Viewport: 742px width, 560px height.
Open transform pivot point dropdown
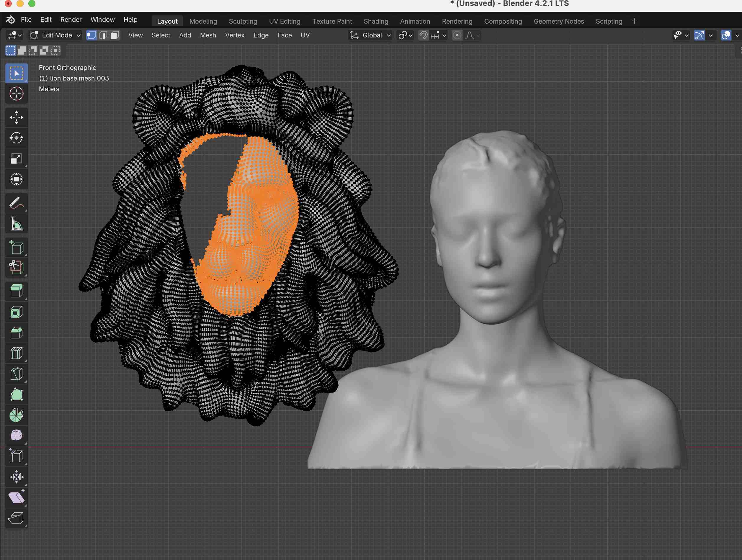pyautogui.click(x=405, y=35)
